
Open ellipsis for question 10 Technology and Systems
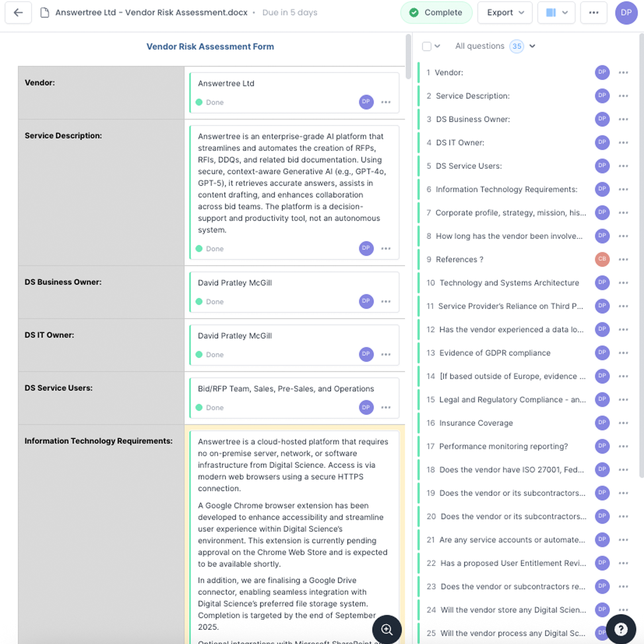click(623, 283)
